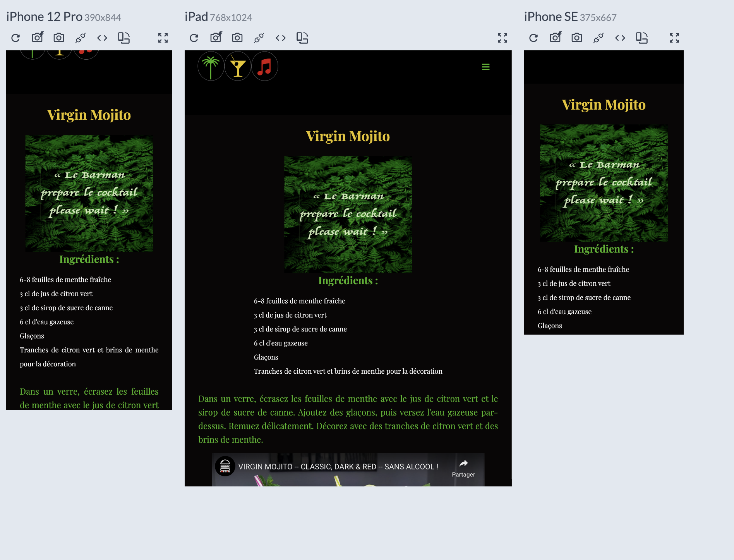Open DevTools code icon for iPhone SE
Image resolution: width=734 pixels, height=560 pixels.
620,38
